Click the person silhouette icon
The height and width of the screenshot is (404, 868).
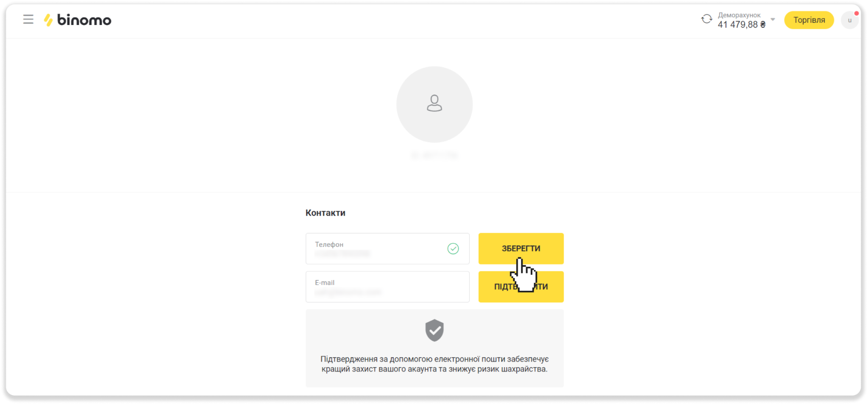click(434, 103)
